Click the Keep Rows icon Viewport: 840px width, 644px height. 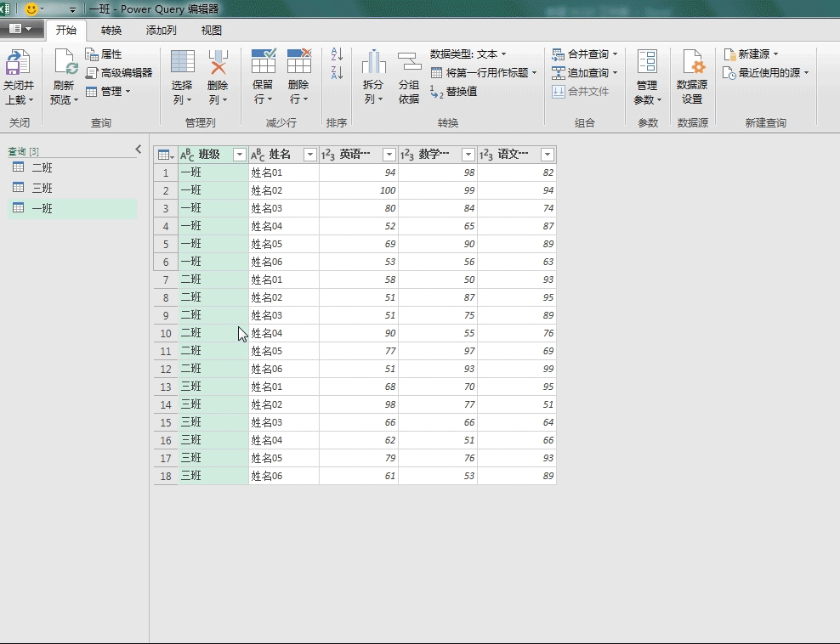pyautogui.click(x=263, y=64)
